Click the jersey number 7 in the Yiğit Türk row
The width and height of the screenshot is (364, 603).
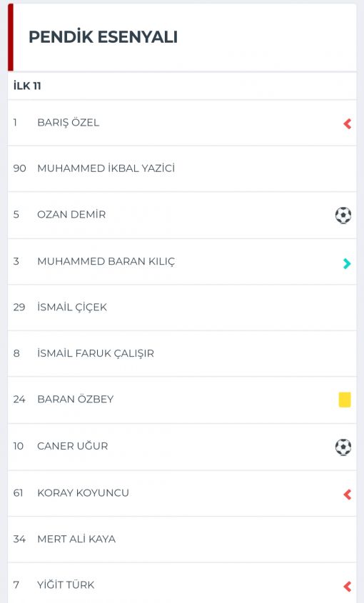click(x=16, y=585)
